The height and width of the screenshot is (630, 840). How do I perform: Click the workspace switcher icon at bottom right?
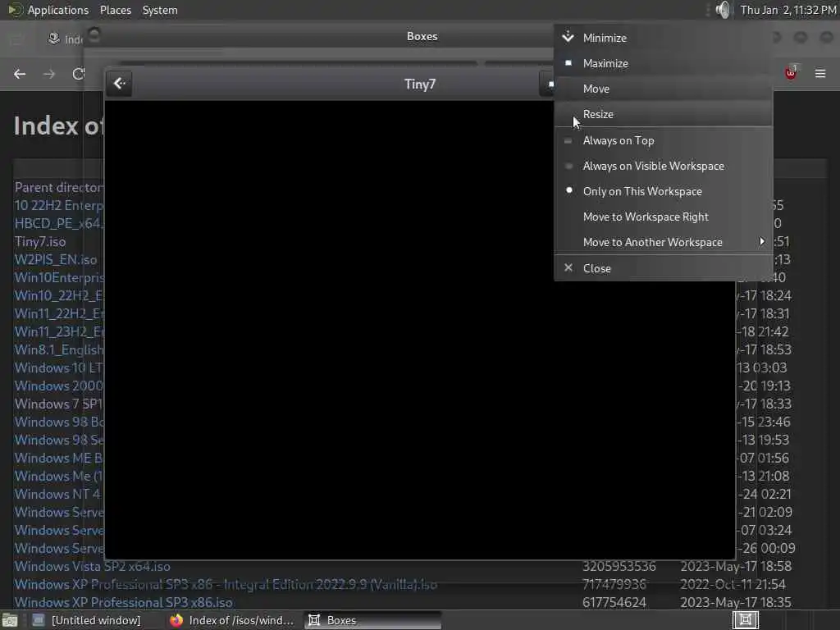[745, 620]
